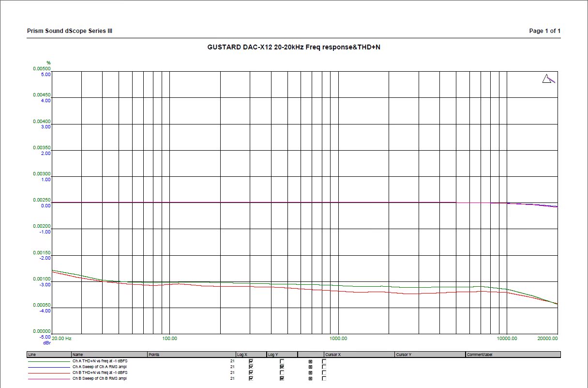Click the 'Page 1 of 1' text
Screen dimensions: 588x388
point(545,31)
